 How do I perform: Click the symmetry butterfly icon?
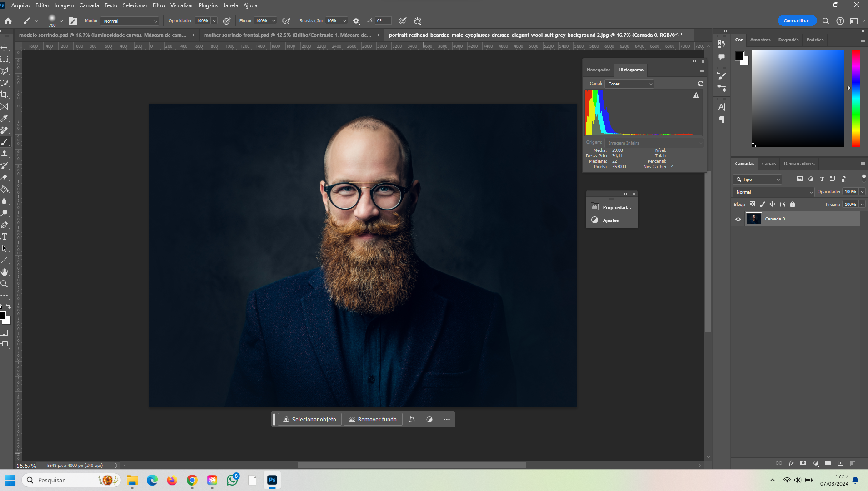(418, 21)
